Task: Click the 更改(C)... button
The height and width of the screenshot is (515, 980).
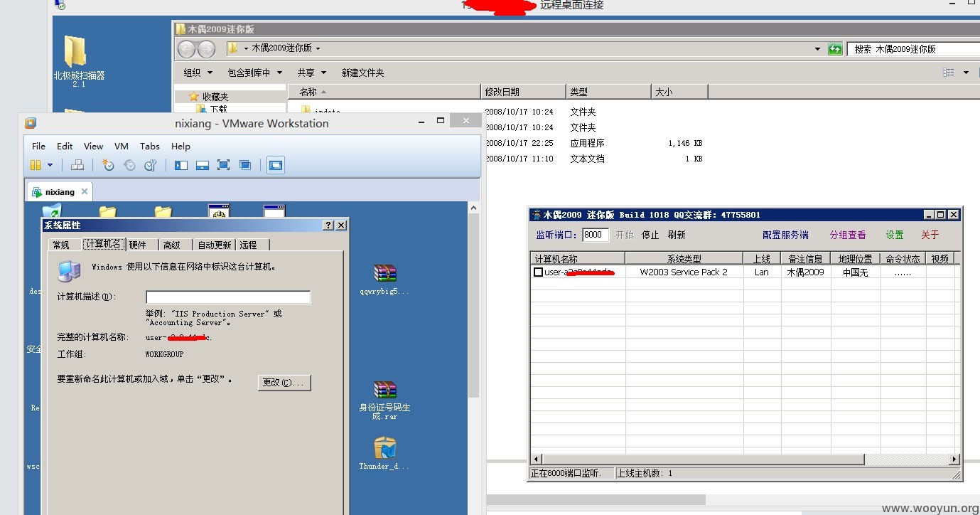Action: [x=284, y=383]
